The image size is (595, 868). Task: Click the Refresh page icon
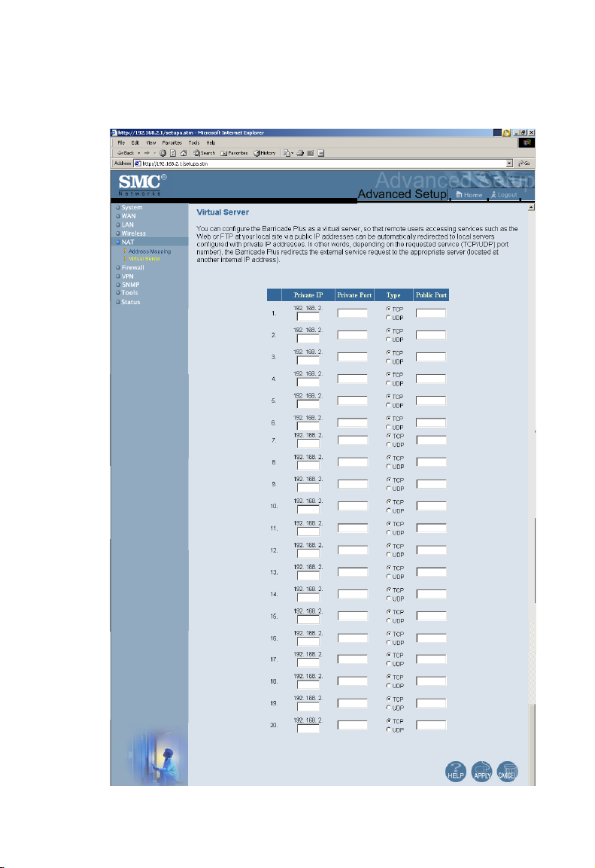click(x=173, y=154)
